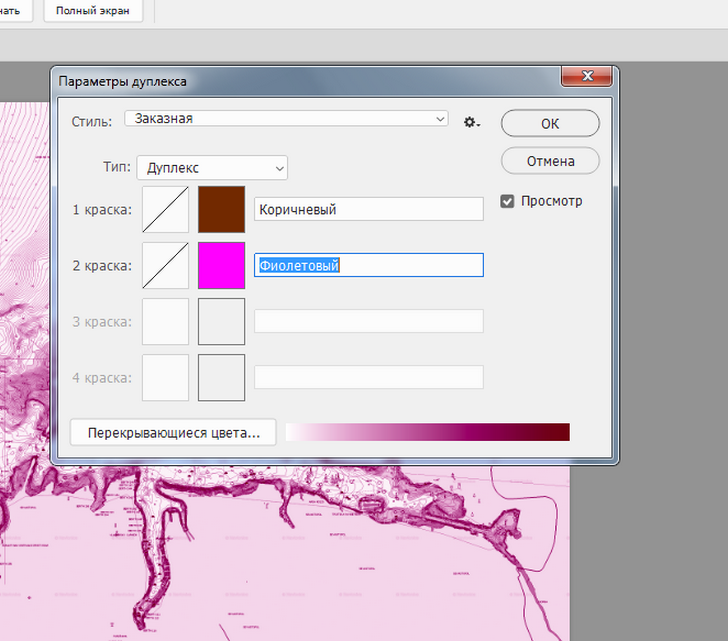This screenshot has width=728, height=641.
Task: Click the Отмена button
Action: tap(550, 161)
